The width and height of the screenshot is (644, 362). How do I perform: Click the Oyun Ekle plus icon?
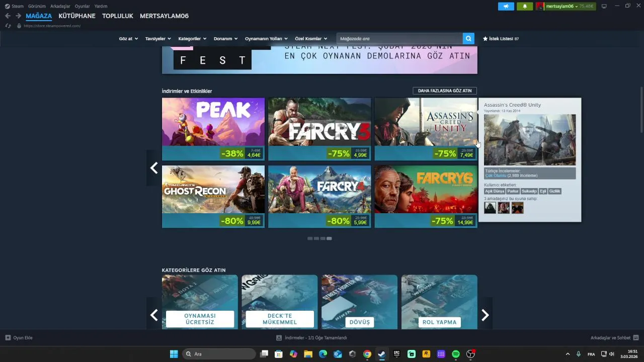tap(8, 338)
